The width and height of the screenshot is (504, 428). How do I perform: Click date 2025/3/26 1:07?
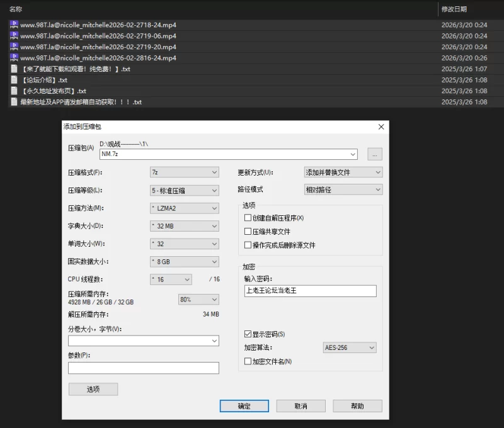464,69
